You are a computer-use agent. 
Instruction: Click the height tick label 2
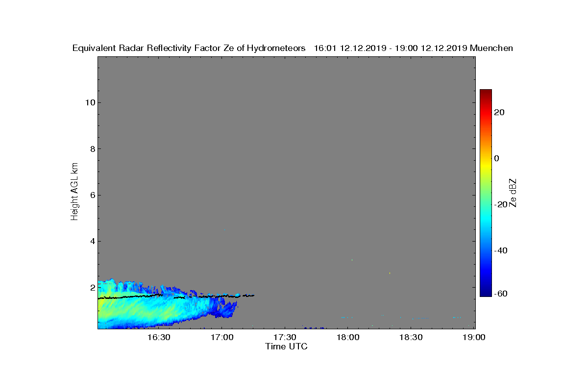click(92, 287)
